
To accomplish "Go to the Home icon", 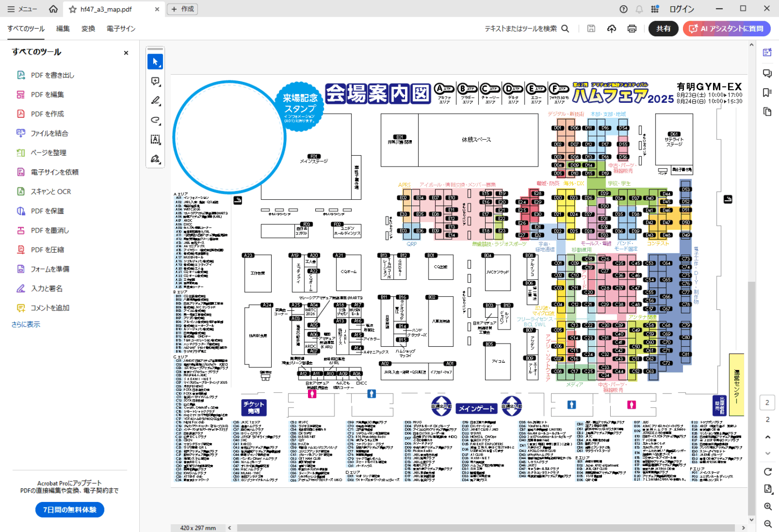I will point(53,9).
